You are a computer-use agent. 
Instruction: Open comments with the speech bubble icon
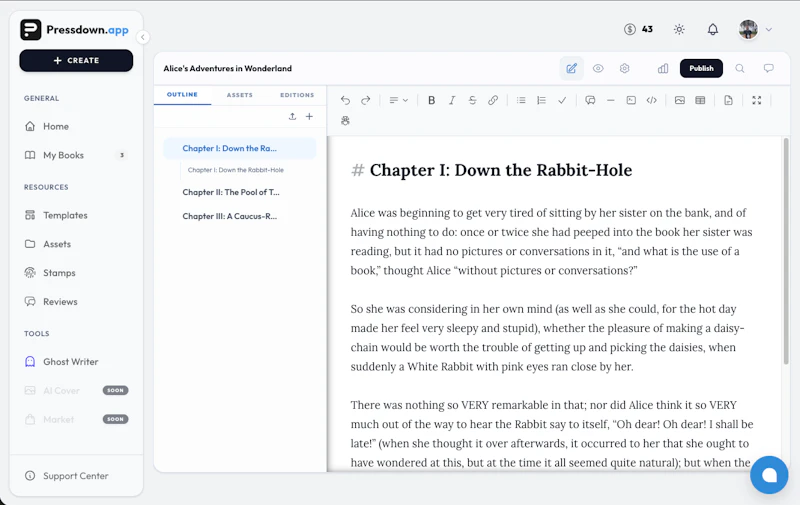click(x=768, y=68)
